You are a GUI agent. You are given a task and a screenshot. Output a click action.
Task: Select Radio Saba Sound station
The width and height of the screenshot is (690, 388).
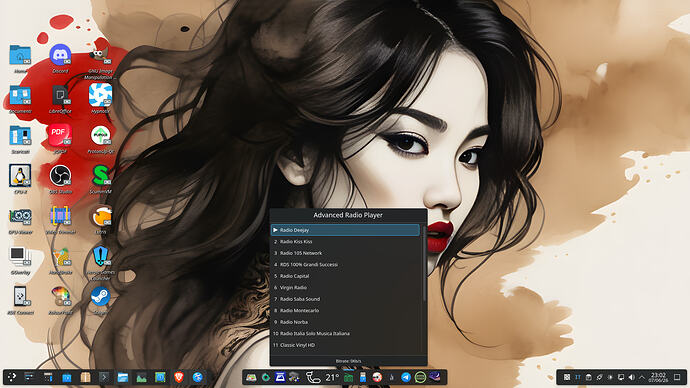[345, 299]
